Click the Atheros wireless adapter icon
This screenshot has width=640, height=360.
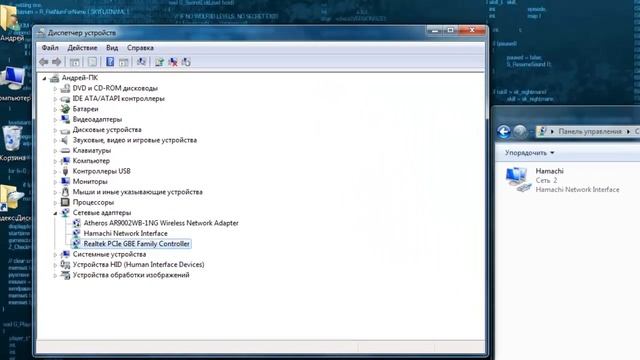[76, 223]
